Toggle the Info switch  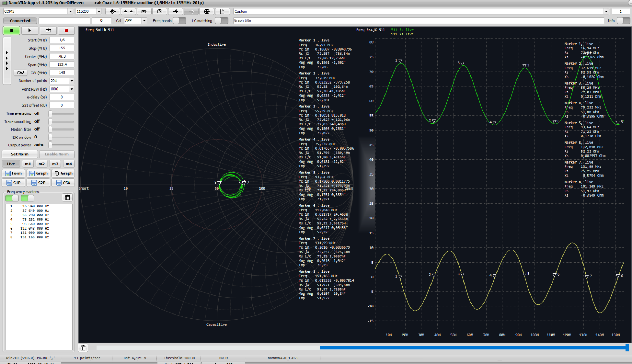click(623, 20)
